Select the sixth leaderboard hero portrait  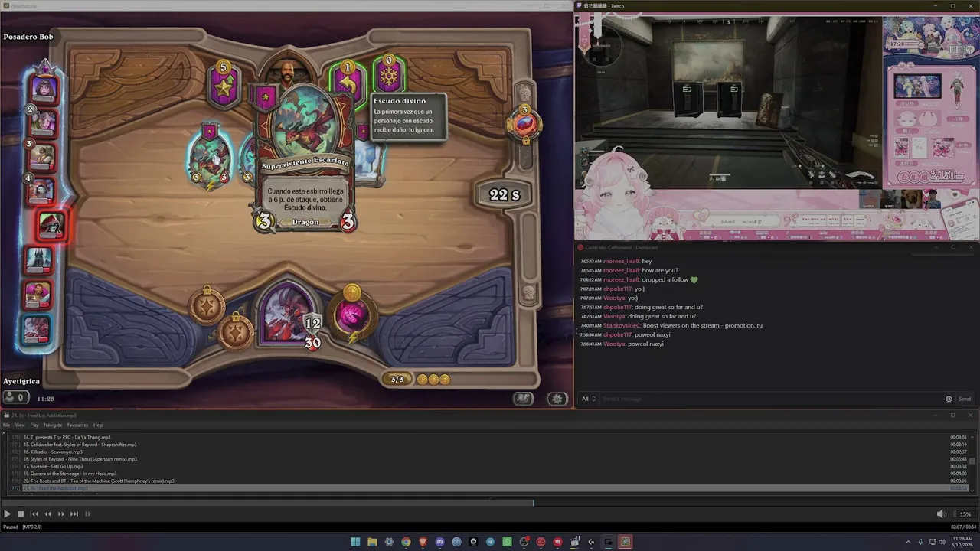(38, 260)
